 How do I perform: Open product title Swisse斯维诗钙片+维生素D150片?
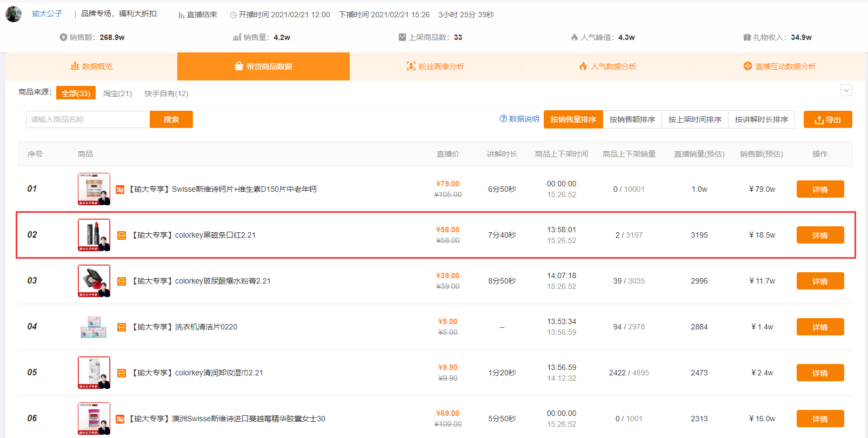(x=223, y=189)
